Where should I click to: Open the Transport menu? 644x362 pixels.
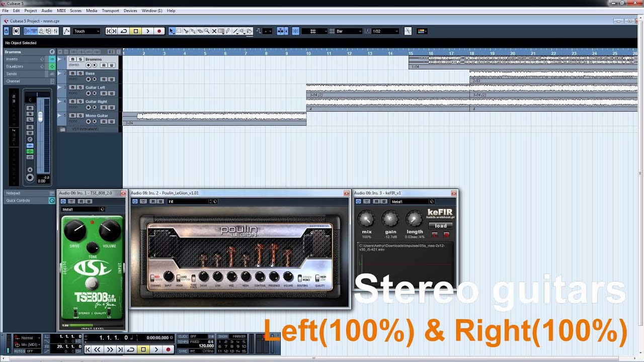pos(110,11)
